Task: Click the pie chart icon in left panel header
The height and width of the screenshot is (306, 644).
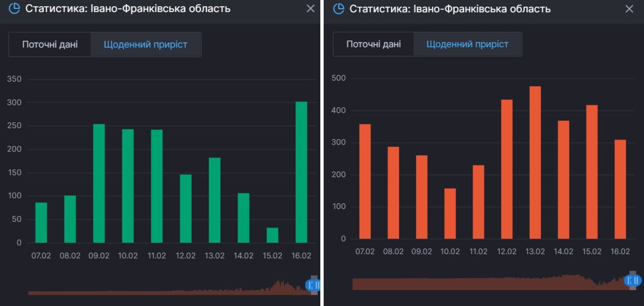Action: pos(14,8)
